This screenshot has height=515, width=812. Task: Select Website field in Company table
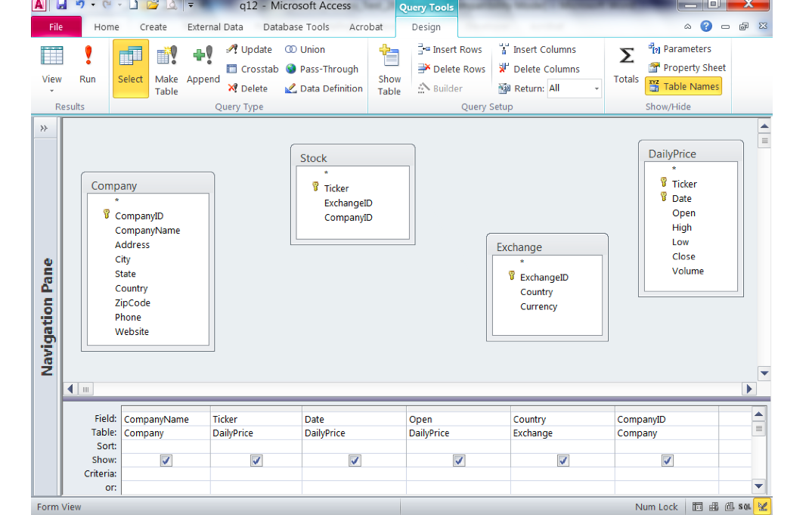point(132,331)
